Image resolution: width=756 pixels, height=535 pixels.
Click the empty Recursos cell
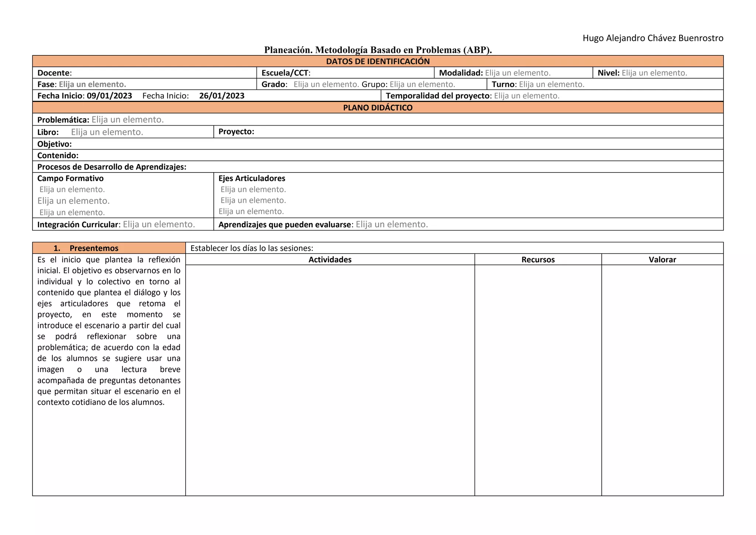tap(538, 380)
